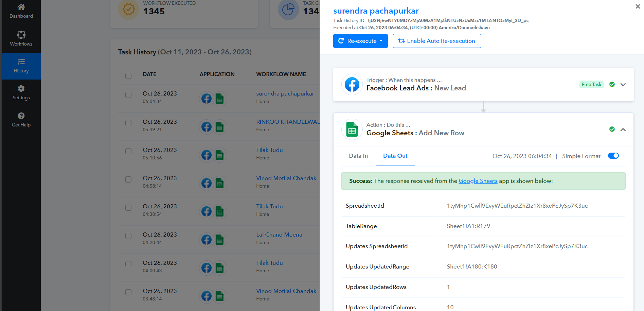Open Tilak Tudu workflow at 05:10:56
The image size is (644, 311).
click(x=269, y=150)
